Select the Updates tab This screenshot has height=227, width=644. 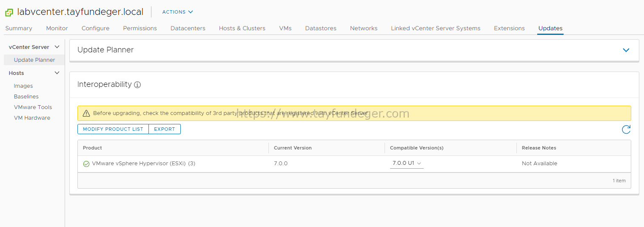pos(550,28)
